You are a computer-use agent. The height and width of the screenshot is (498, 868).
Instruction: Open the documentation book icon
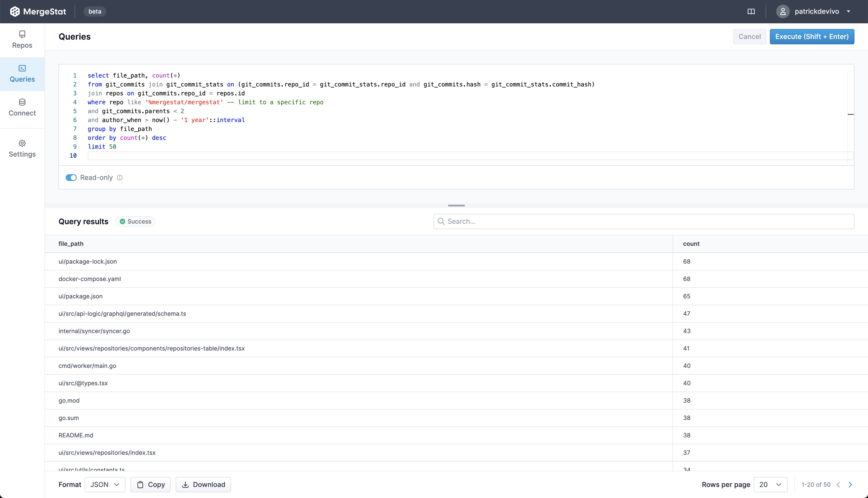click(751, 12)
